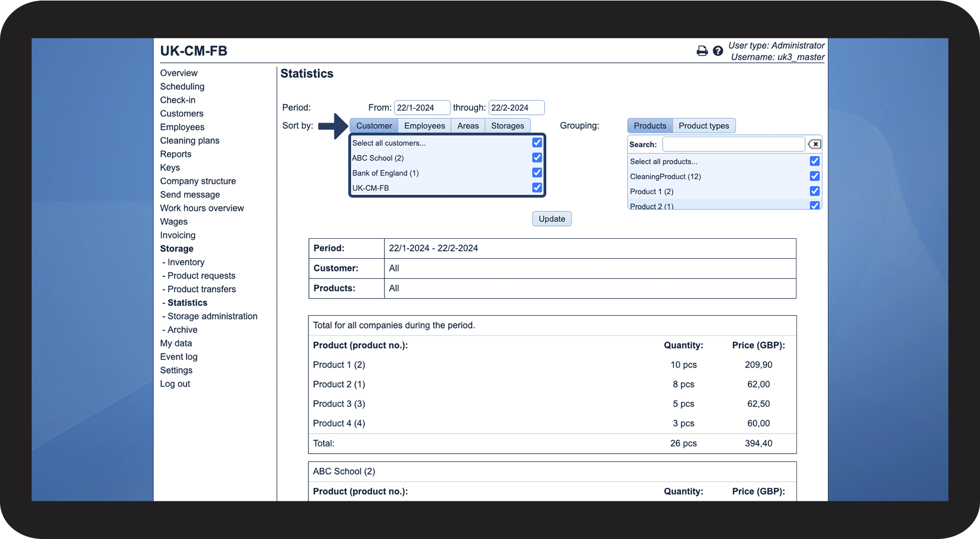Go to Storage administration in sidebar

pos(212,316)
